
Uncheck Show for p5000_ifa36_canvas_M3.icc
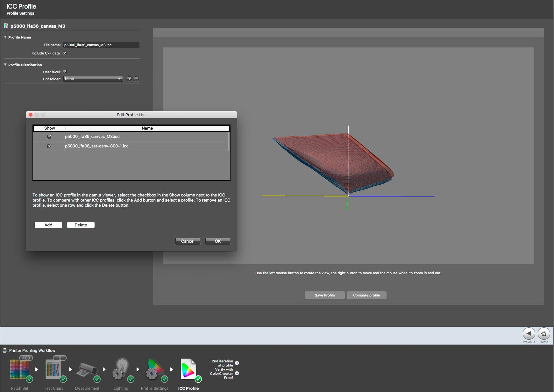pos(49,136)
